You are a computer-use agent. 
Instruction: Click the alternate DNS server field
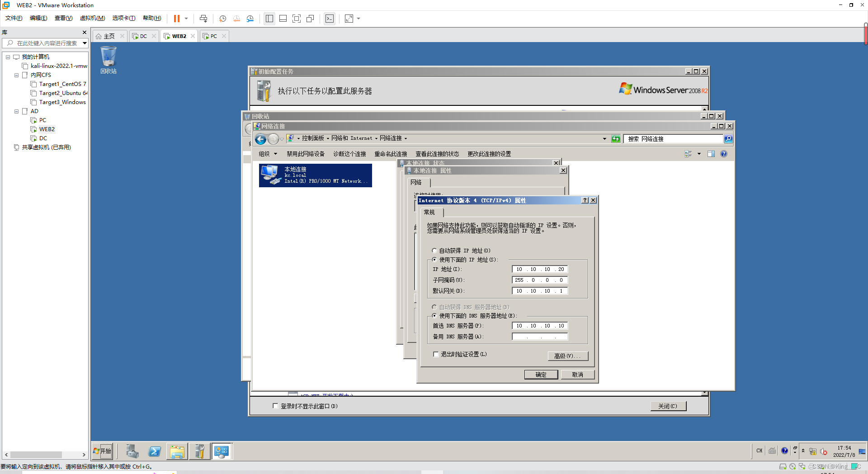tap(540, 337)
